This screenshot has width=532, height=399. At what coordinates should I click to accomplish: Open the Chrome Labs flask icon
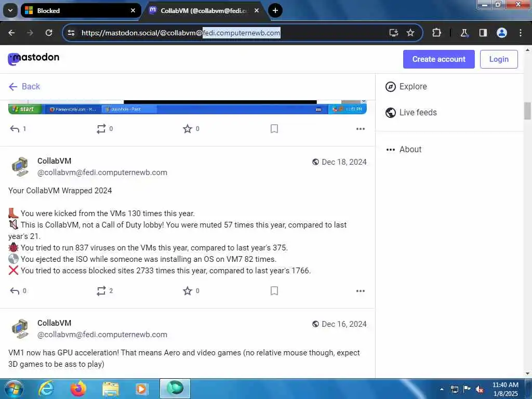coord(464,33)
